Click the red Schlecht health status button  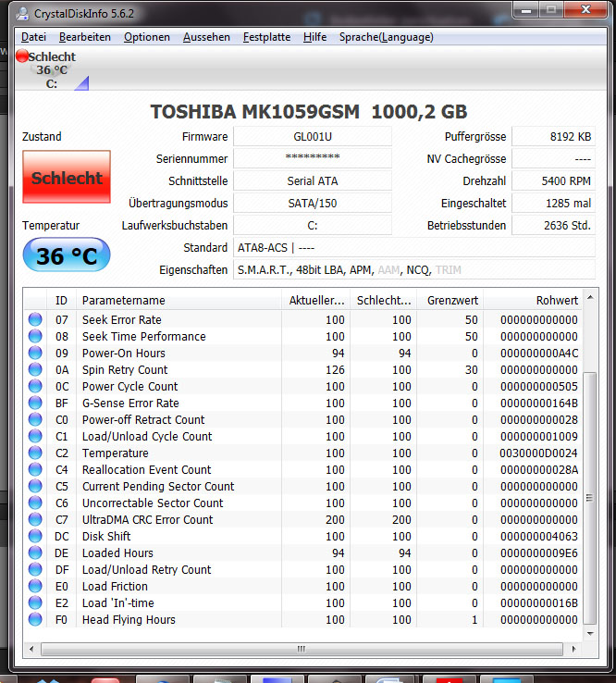(x=67, y=177)
